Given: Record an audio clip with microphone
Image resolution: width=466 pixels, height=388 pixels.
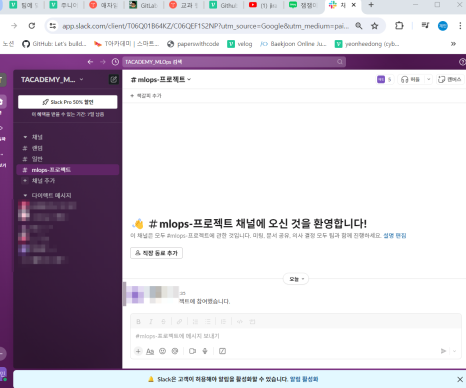Looking at the screenshot, I should click(x=205, y=351).
